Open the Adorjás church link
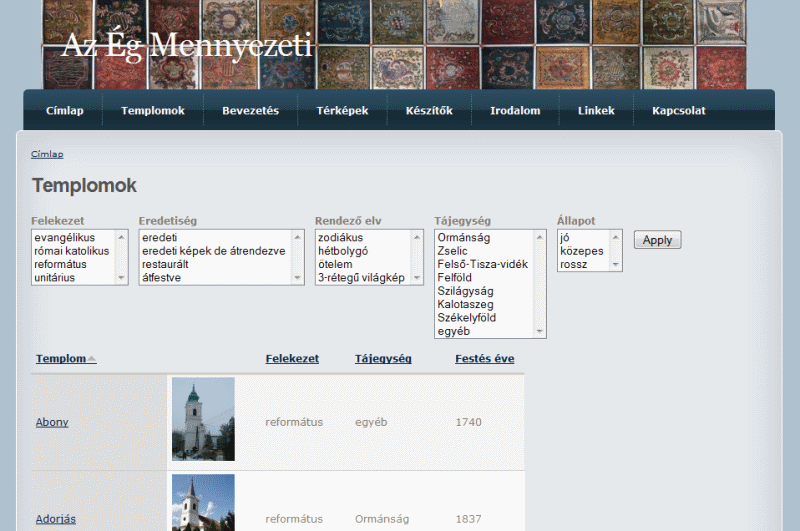 coord(56,519)
